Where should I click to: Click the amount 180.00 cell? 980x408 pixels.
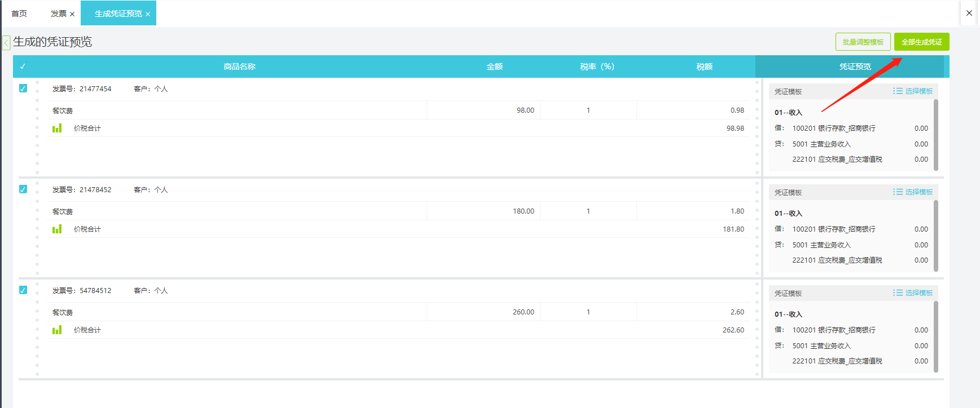pos(484,211)
